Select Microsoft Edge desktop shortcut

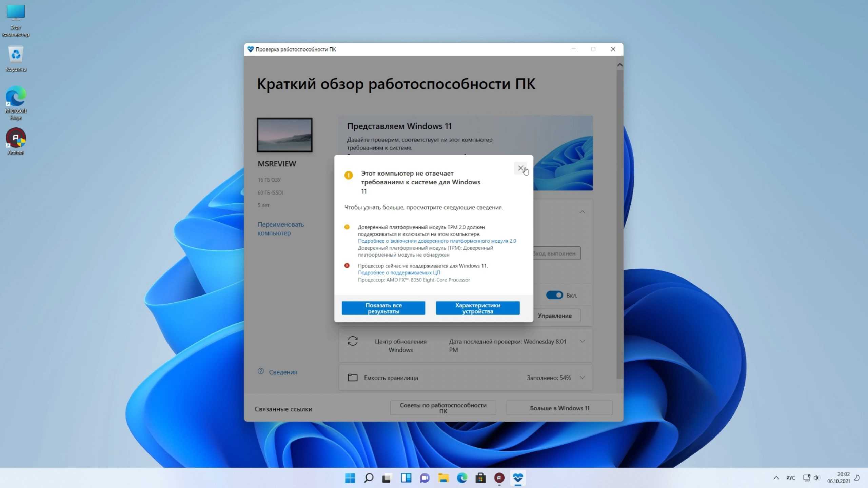[x=16, y=103]
